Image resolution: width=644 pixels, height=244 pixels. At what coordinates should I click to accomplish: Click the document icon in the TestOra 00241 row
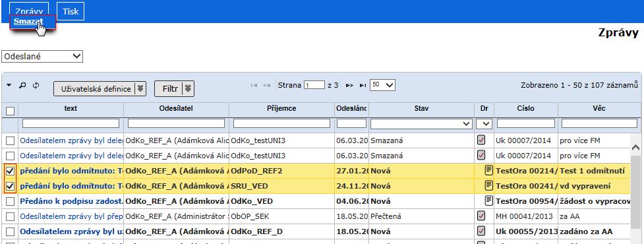tap(488, 186)
